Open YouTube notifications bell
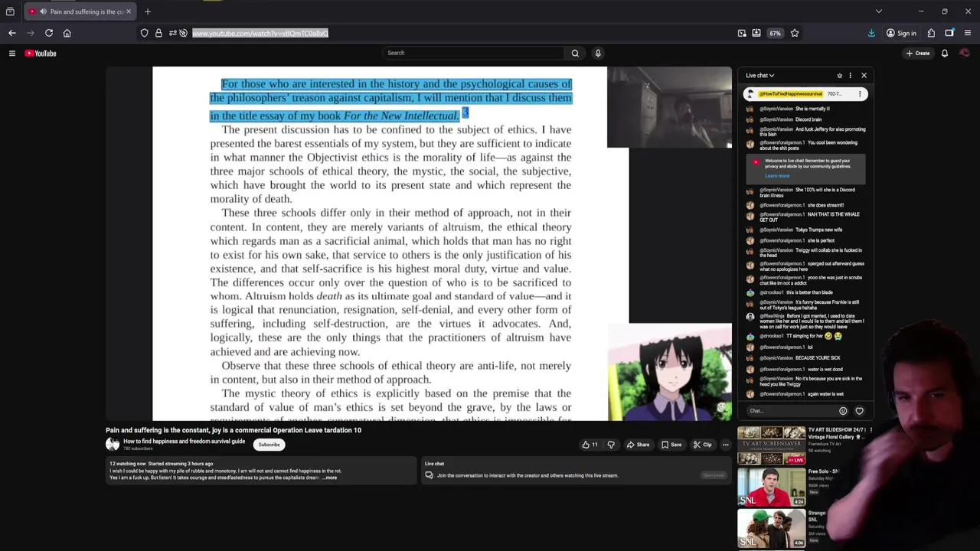Viewport: 980px width, 551px height. 944,53
